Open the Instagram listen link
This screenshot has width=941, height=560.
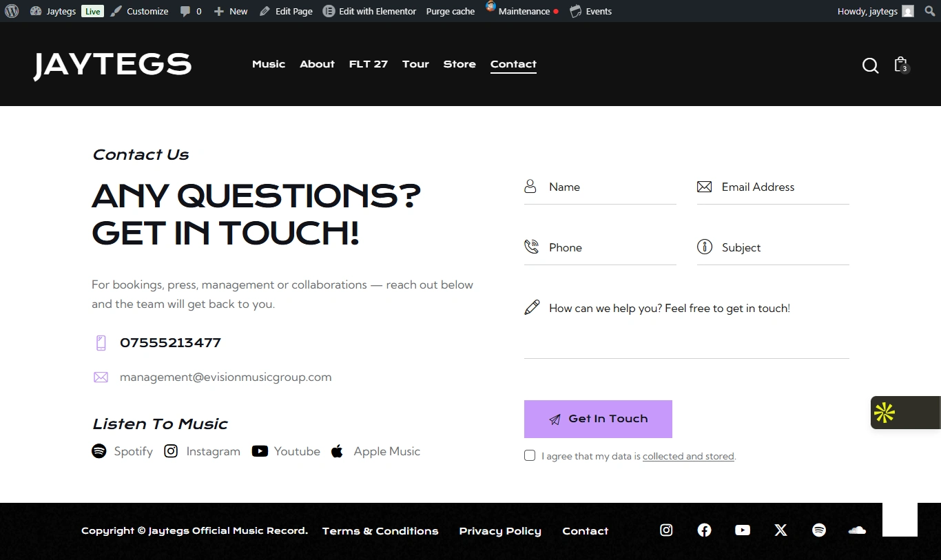[x=203, y=451]
